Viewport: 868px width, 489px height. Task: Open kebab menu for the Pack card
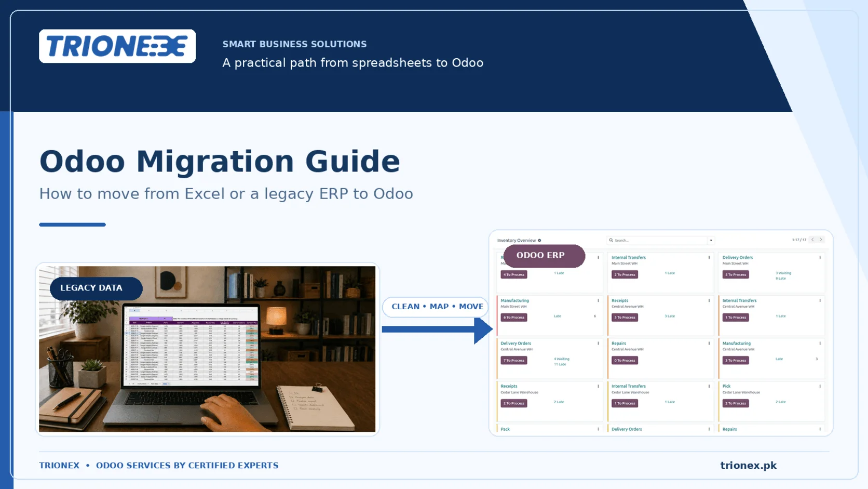(598, 429)
